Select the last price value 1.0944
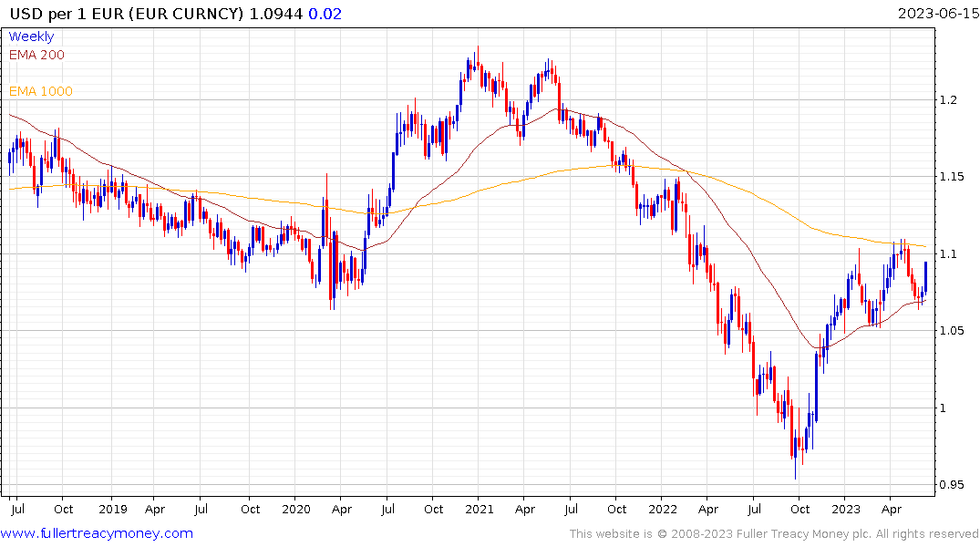Image resolution: width=980 pixels, height=547 pixels. 276,14
